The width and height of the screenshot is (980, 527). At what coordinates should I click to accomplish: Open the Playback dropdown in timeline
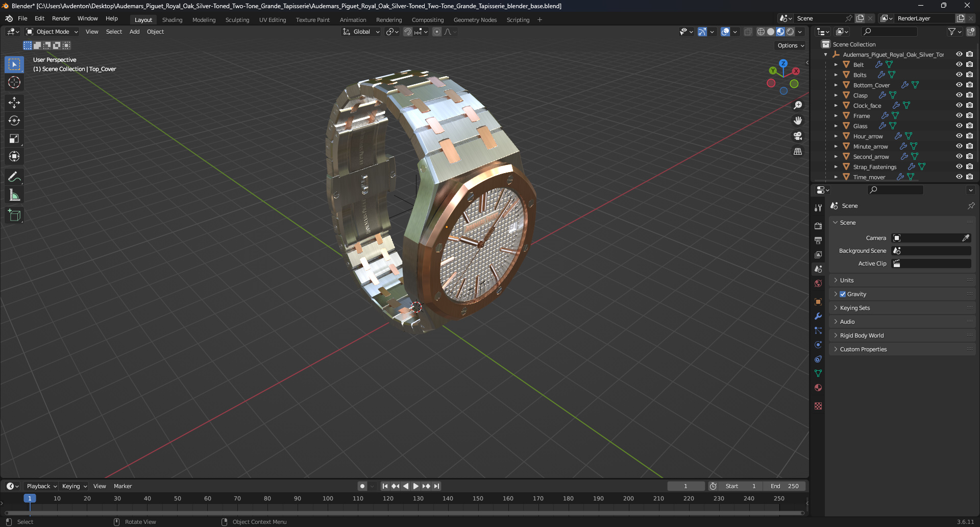pyautogui.click(x=41, y=486)
